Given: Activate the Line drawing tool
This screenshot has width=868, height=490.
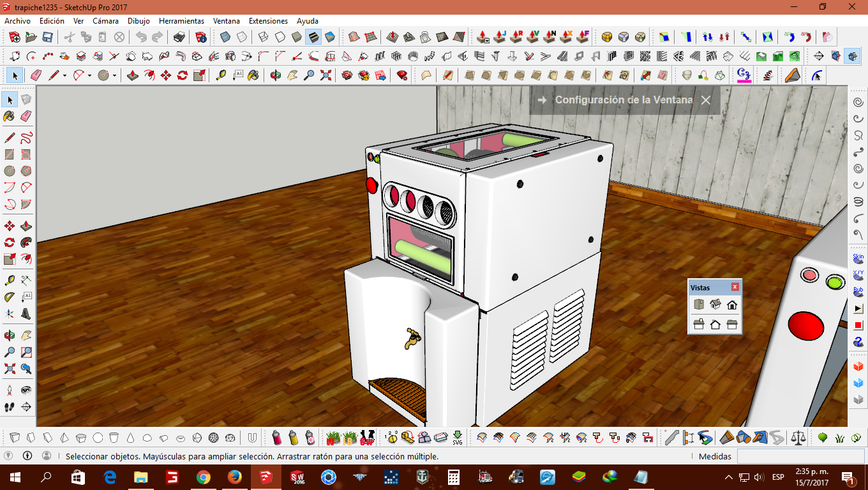Looking at the screenshot, I should 9,137.
